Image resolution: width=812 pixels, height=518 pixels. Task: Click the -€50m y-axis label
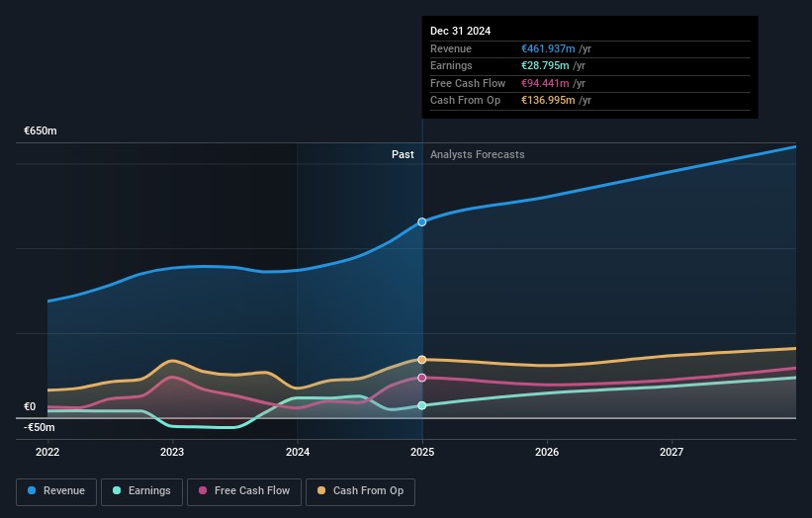pos(40,427)
